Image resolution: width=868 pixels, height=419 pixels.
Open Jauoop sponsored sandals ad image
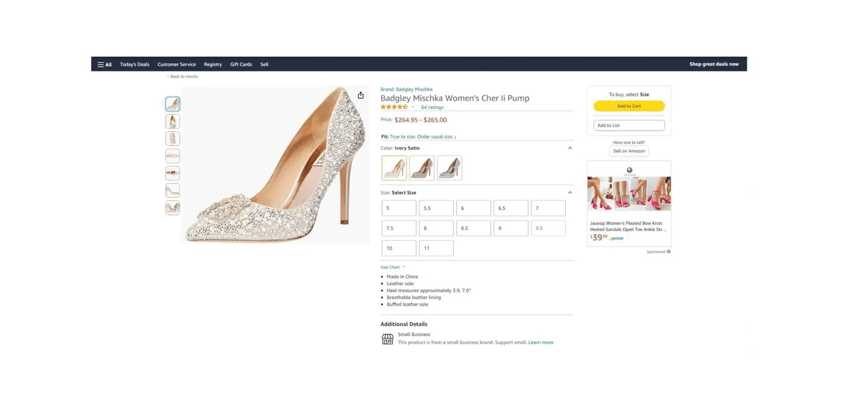coord(629,194)
